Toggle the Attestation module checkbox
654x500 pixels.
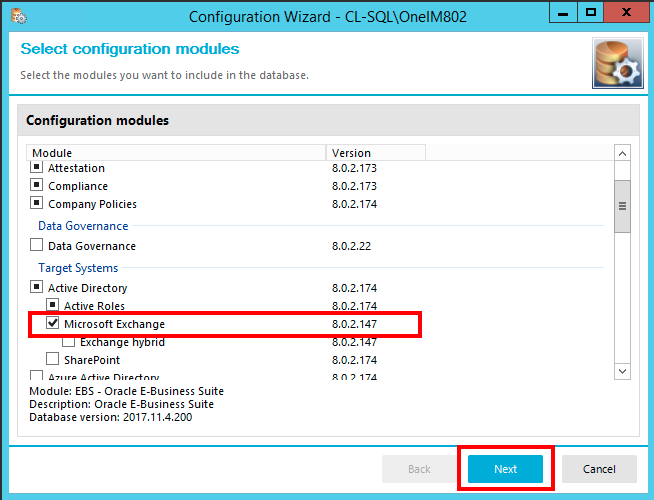tap(36, 167)
